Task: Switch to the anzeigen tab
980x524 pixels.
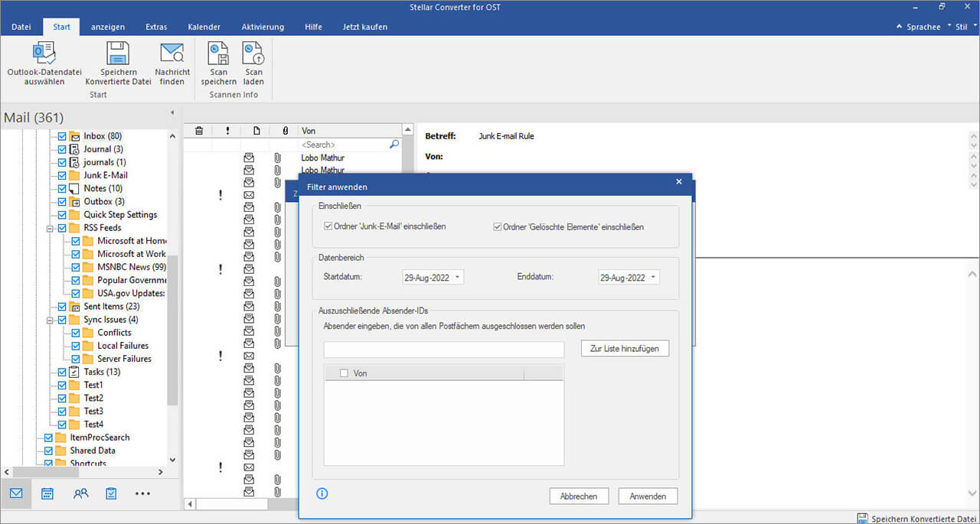Action: pos(108,27)
